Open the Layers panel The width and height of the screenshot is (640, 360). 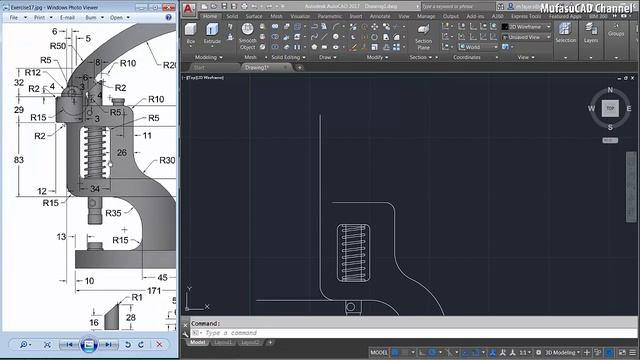pyautogui.click(x=591, y=33)
